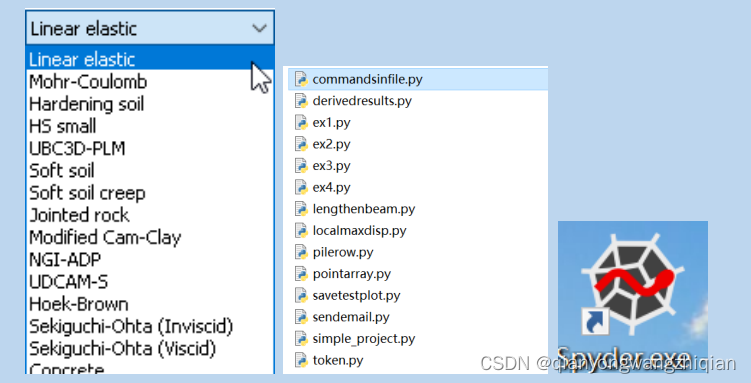Viewport: 751px width, 383px height.
Task: Select sendemail.py file name
Action: [351, 317]
